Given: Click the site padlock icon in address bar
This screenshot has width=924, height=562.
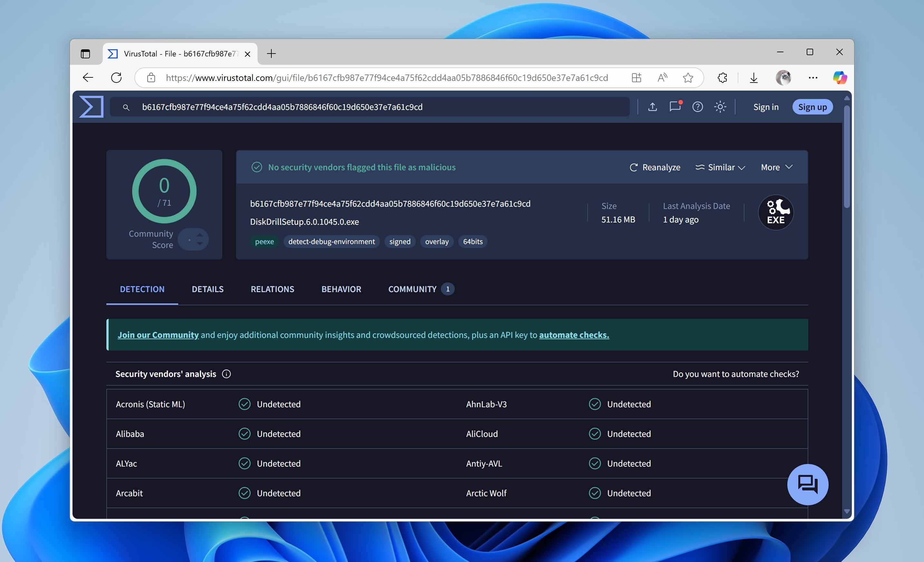Looking at the screenshot, I should click(x=151, y=78).
